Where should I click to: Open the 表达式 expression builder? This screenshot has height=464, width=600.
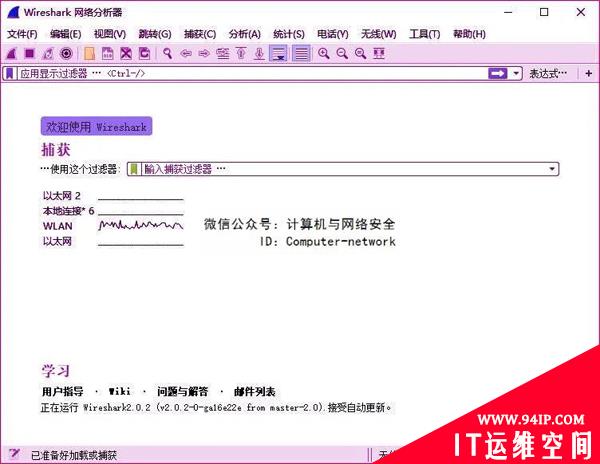coord(548,73)
